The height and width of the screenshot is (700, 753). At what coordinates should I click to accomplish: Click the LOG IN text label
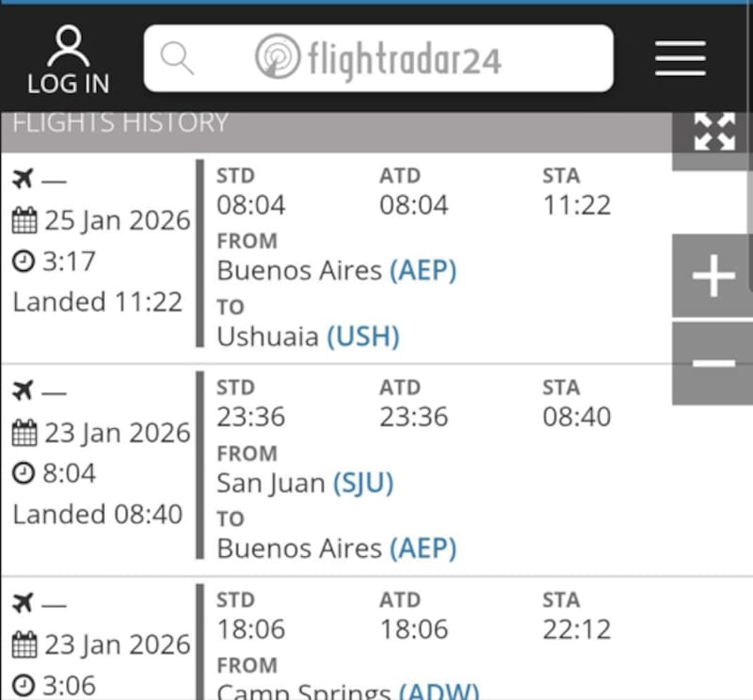point(68,84)
